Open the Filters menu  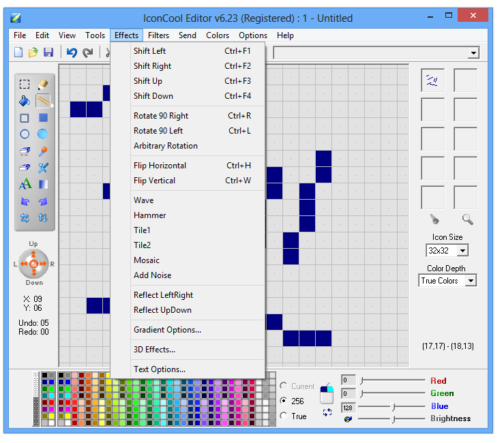point(158,35)
